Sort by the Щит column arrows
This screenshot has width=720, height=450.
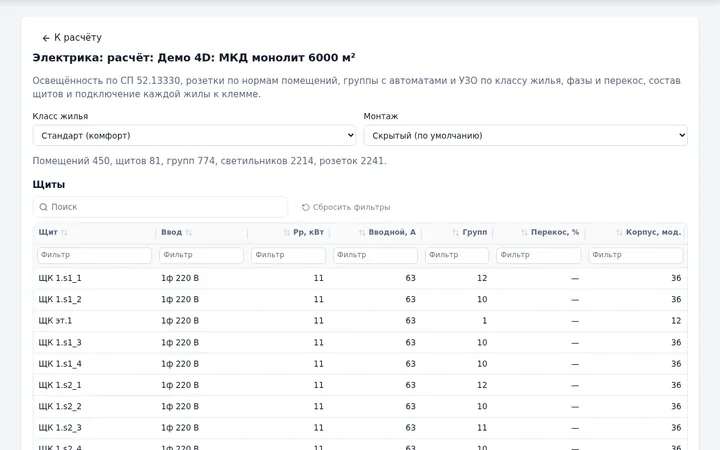point(64,233)
